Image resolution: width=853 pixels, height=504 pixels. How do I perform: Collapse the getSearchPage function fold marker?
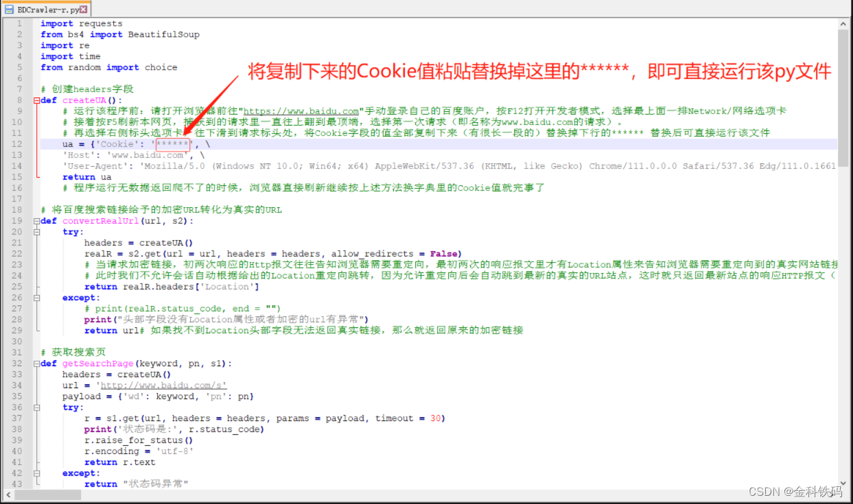click(36, 363)
